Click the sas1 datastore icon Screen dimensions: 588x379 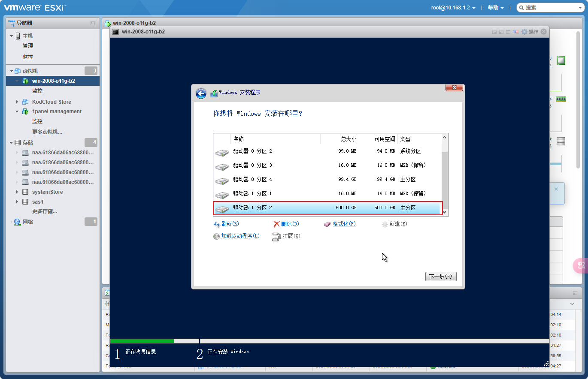point(25,202)
